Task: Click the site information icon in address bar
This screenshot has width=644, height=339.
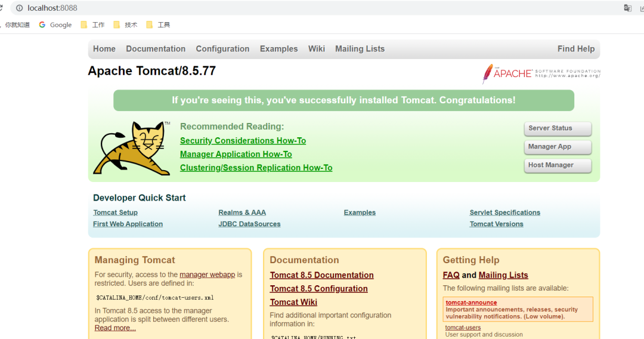Action: click(x=19, y=8)
